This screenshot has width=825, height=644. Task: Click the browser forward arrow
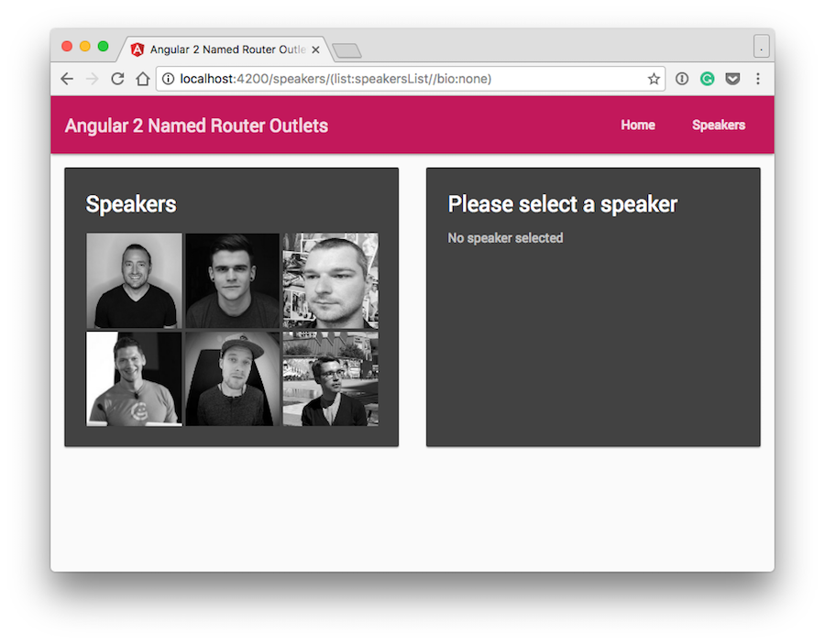[x=92, y=79]
